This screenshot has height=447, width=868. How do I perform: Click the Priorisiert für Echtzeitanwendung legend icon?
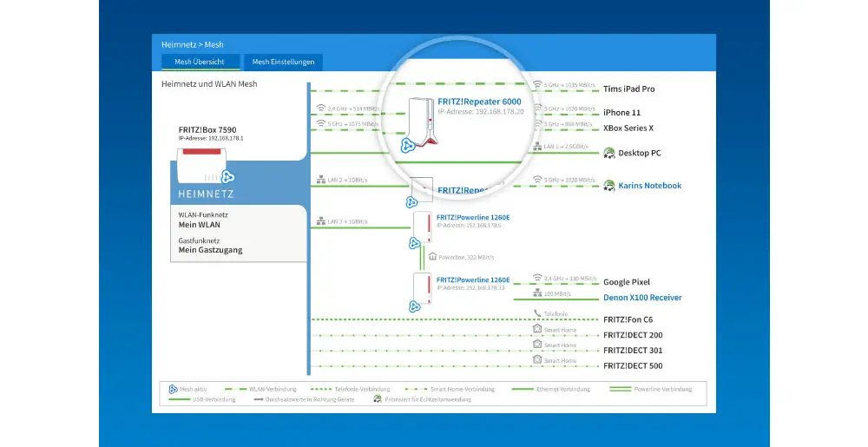point(378,399)
